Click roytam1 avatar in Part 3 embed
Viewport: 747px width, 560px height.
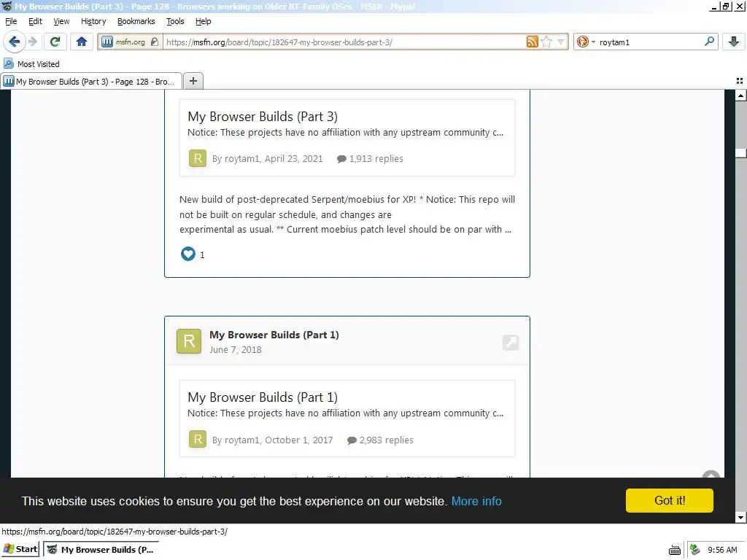pyautogui.click(x=198, y=158)
